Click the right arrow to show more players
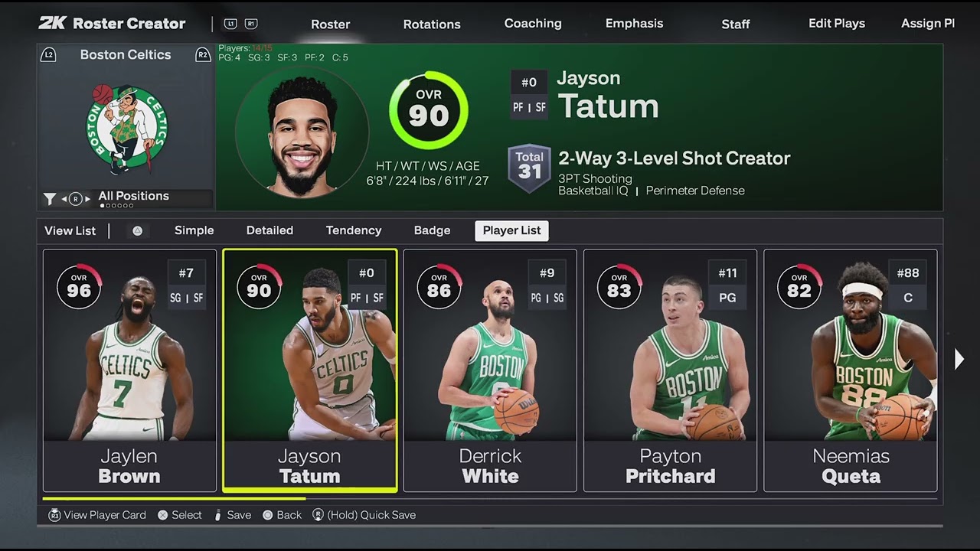The height and width of the screenshot is (551, 980). 959,359
